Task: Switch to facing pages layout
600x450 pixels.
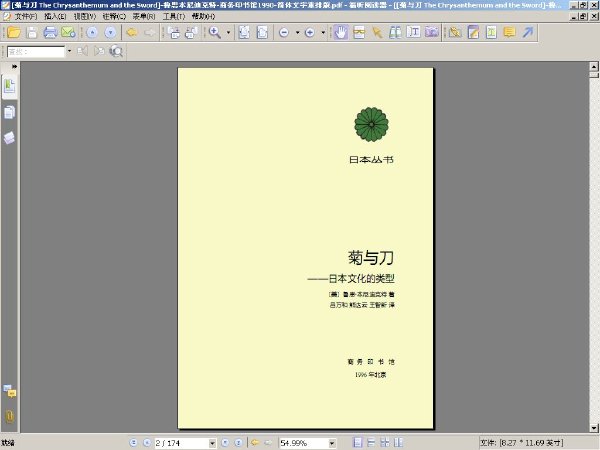Action: click(398, 443)
